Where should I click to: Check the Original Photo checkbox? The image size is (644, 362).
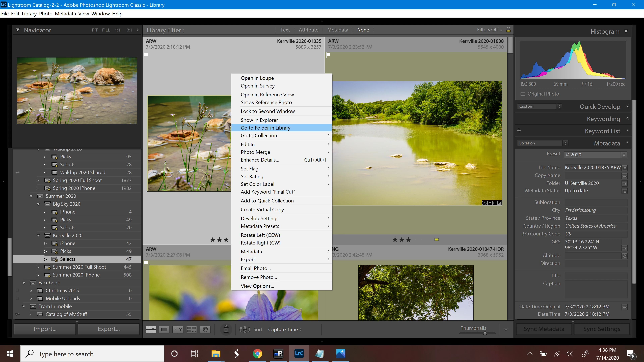pyautogui.click(x=523, y=94)
